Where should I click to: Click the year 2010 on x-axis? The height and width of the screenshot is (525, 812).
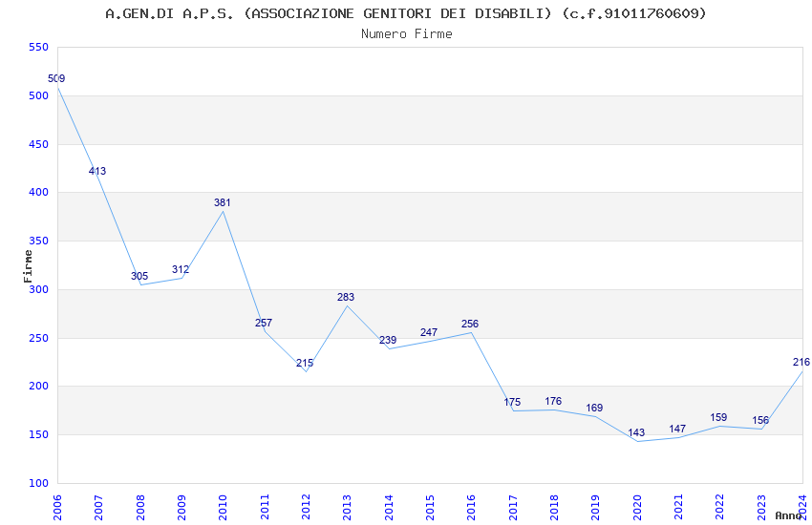click(x=224, y=508)
